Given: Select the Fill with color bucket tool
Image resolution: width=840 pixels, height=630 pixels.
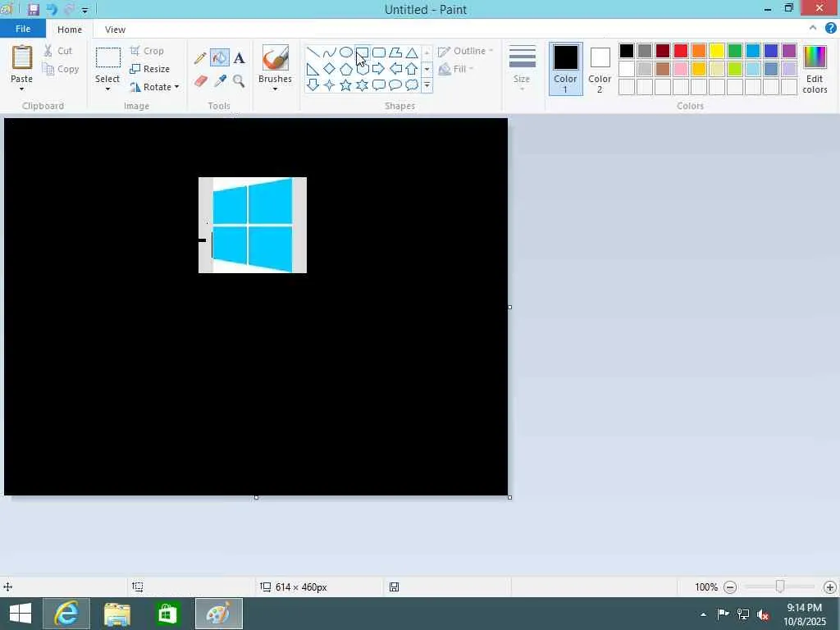Looking at the screenshot, I should click(220, 58).
